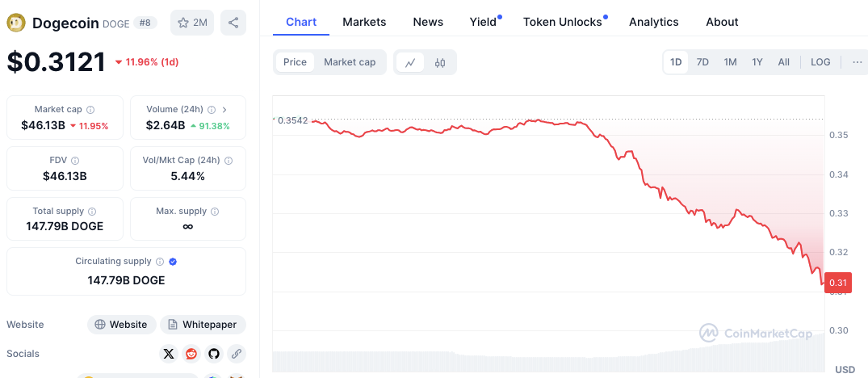Enable LOG scale on the chart
Image resolution: width=868 pixels, height=378 pixels.
(x=820, y=62)
